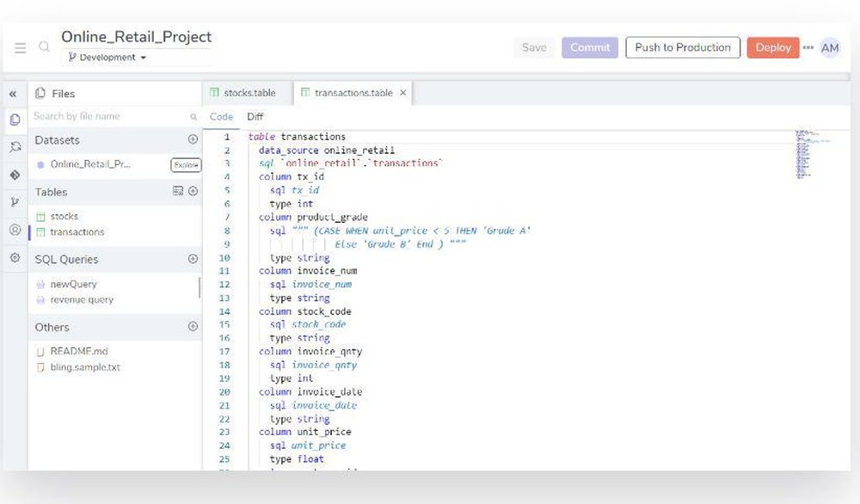Click line 7 'column product_grade'
The image size is (860, 504).
(x=313, y=218)
